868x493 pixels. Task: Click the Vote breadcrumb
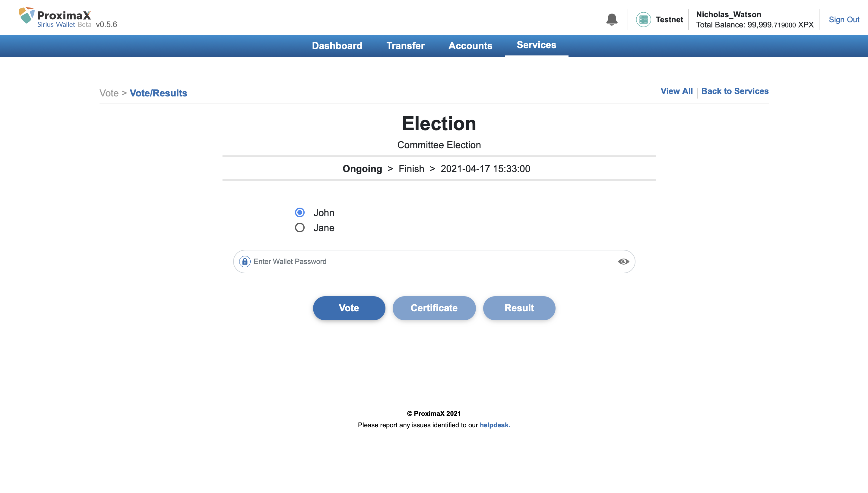pos(109,93)
